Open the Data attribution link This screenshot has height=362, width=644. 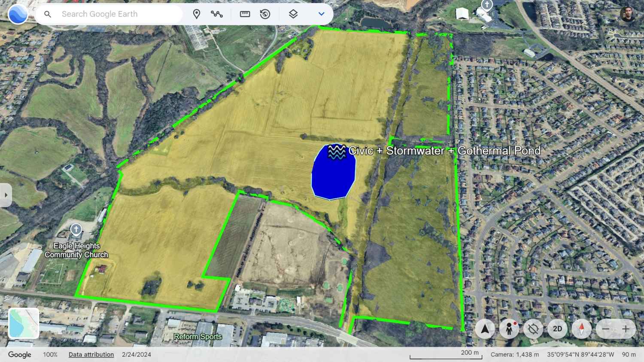91,355
